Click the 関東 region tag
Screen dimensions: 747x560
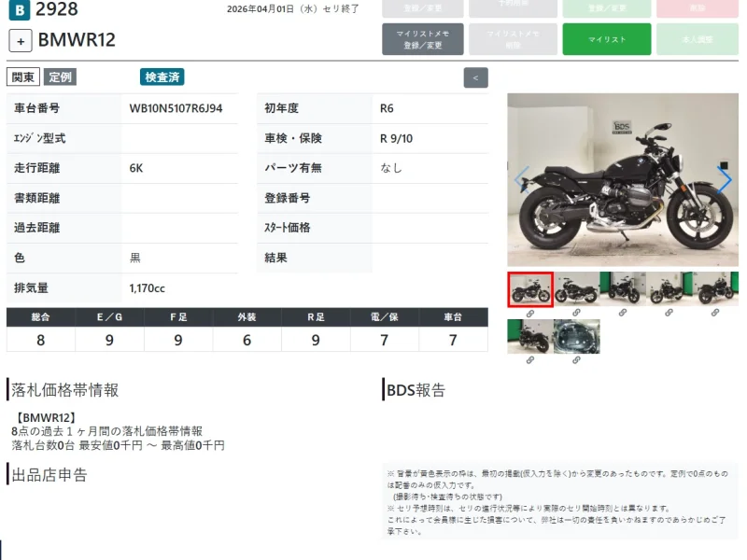click(22, 77)
